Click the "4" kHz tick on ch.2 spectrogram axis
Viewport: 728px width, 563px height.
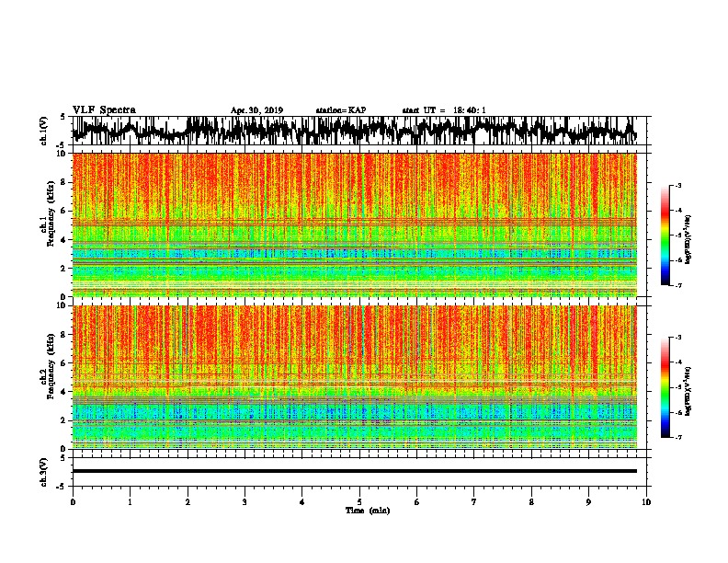click(x=64, y=392)
